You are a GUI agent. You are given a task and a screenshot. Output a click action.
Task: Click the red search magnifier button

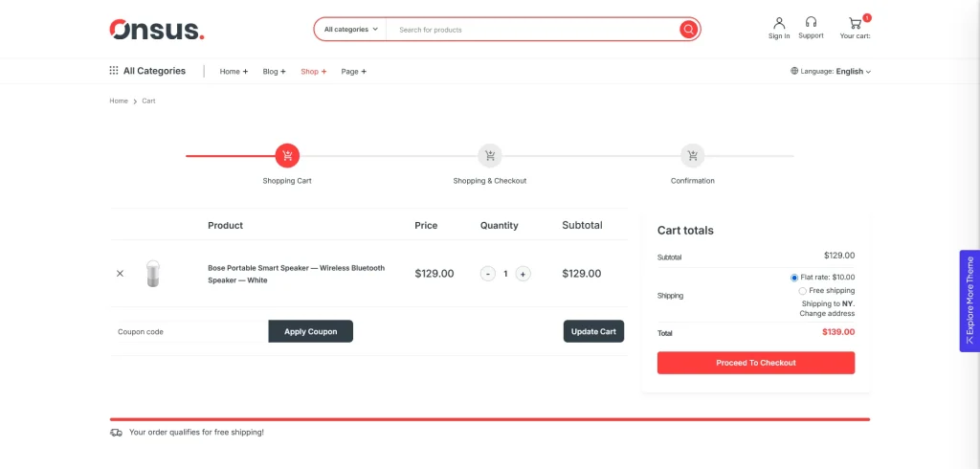click(688, 30)
